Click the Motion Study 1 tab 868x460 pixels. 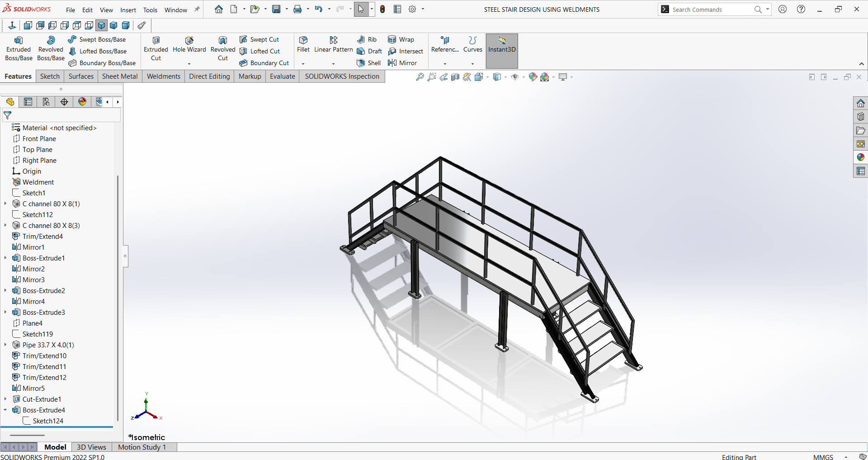142,447
